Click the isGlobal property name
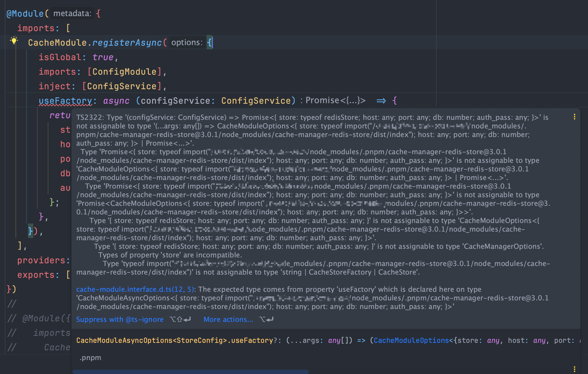The height and width of the screenshot is (374, 588). 60,57
